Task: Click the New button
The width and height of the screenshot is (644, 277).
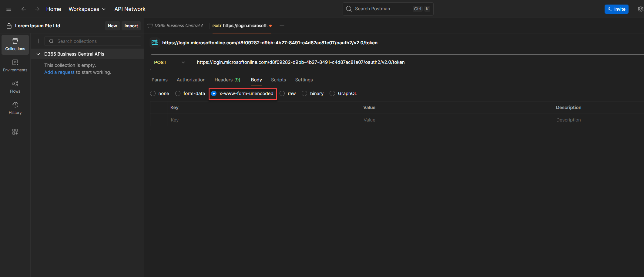Action: (112, 26)
